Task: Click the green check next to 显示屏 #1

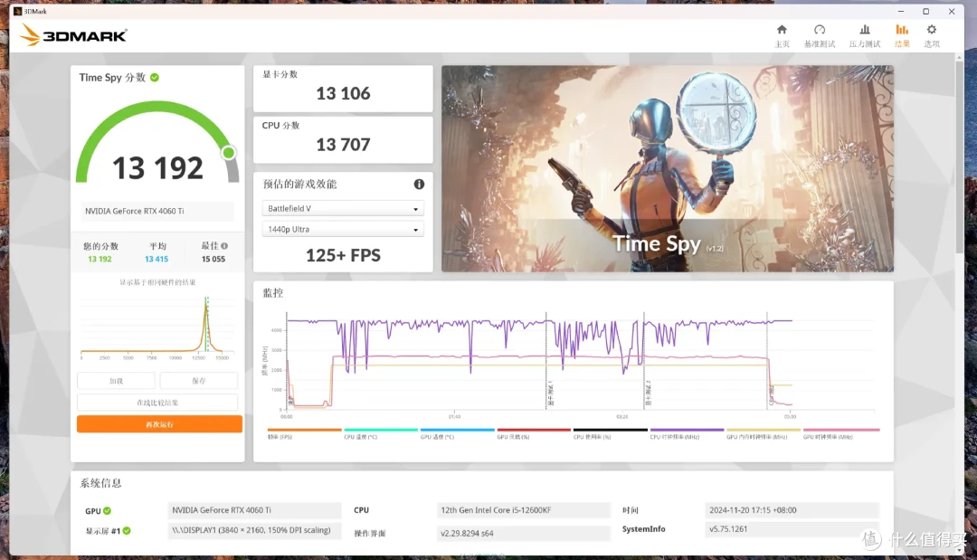Action: 127,531
